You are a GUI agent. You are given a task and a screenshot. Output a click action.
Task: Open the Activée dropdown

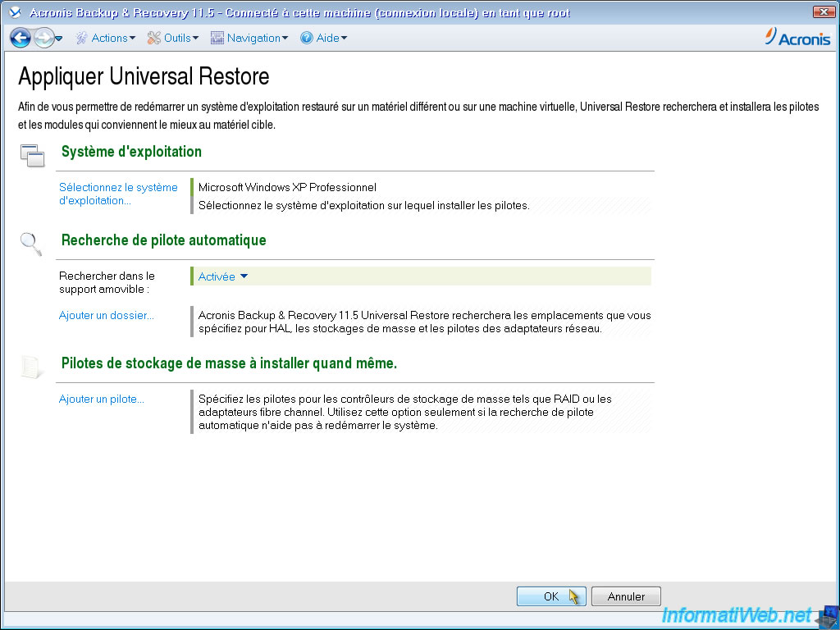[x=223, y=276]
